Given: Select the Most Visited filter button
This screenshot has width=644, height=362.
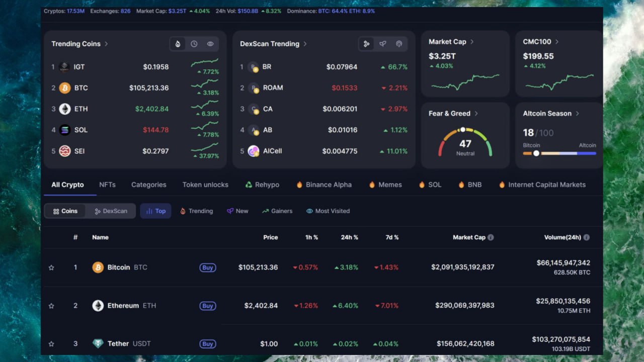Looking at the screenshot, I should (328, 211).
